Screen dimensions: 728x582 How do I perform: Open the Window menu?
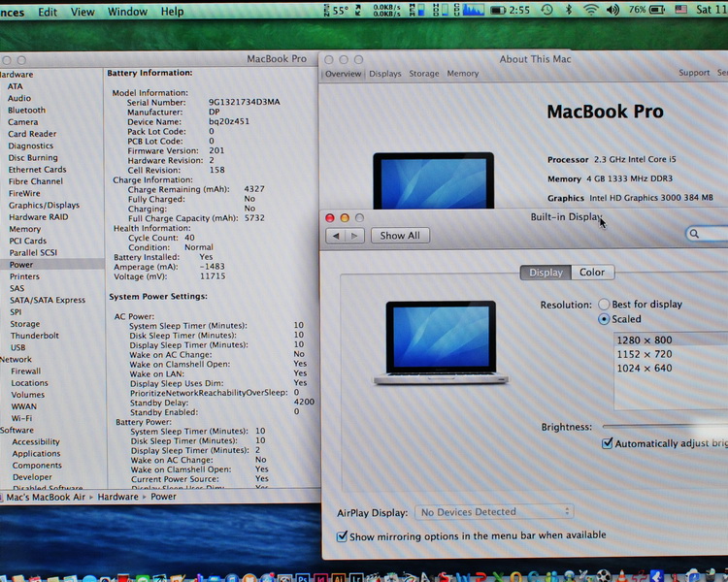pos(127,11)
